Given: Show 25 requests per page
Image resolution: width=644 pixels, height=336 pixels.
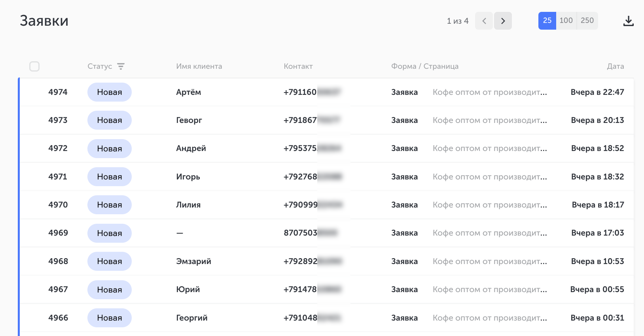Looking at the screenshot, I should (547, 21).
